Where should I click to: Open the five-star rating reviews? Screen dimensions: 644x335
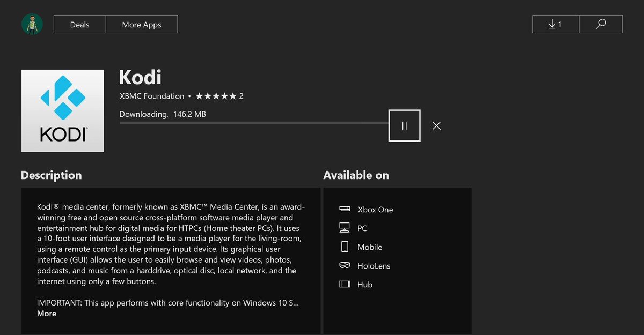tap(216, 96)
